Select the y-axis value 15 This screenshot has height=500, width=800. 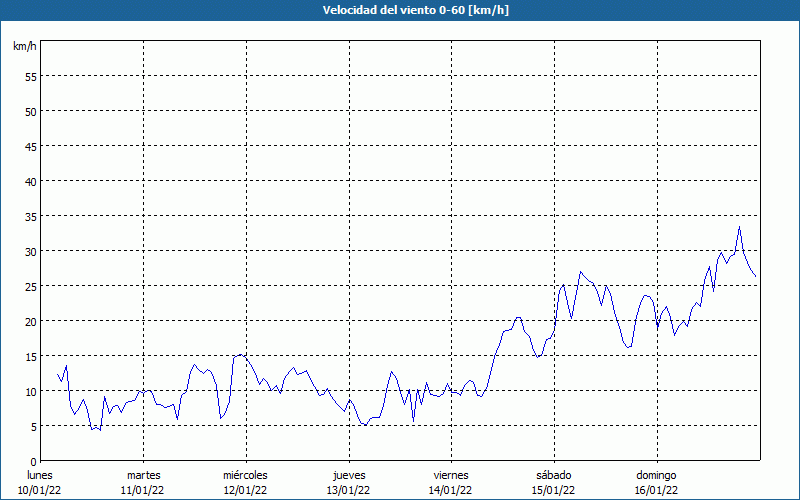(31, 357)
